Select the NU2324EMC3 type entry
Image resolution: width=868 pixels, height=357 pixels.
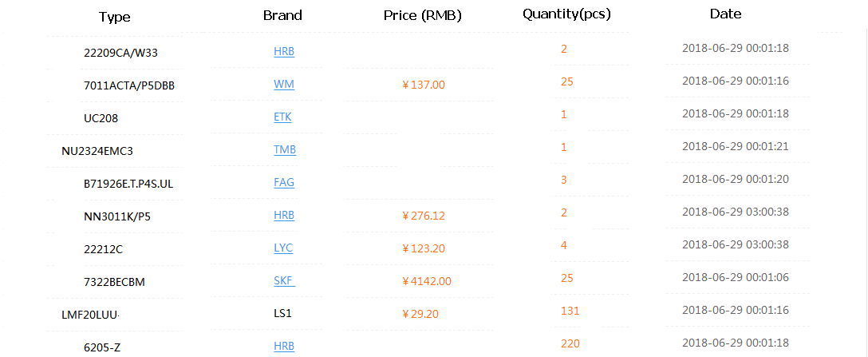click(95, 150)
